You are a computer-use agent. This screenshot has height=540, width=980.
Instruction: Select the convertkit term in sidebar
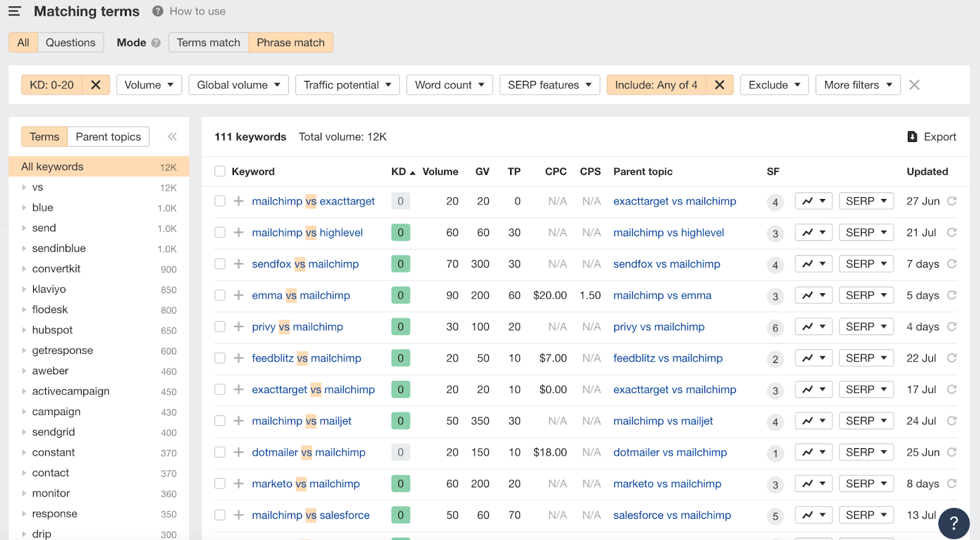[56, 269]
